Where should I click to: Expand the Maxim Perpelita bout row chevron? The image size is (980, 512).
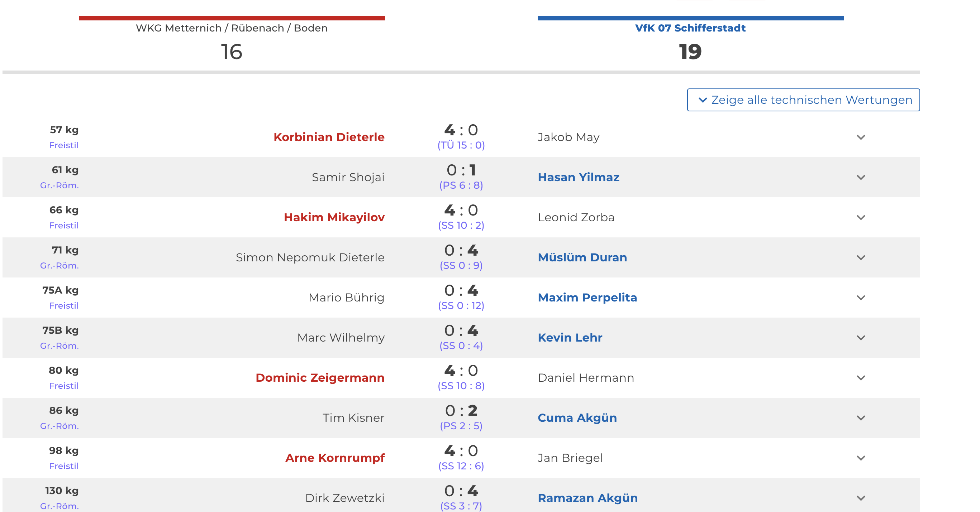[x=861, y=298]
